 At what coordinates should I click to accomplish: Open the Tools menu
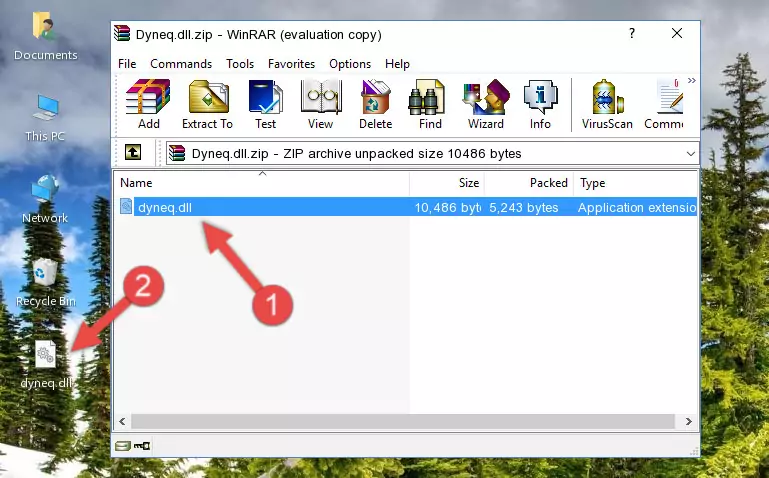coord(240,64)
